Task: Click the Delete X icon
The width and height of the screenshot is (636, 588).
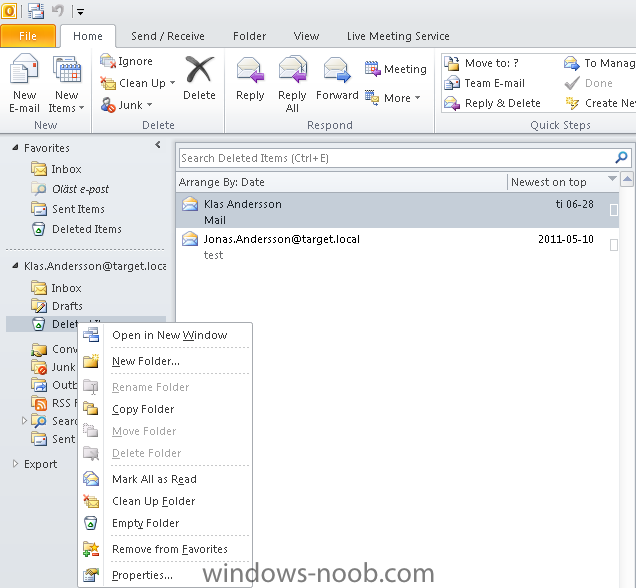Action: pos(199,69)
